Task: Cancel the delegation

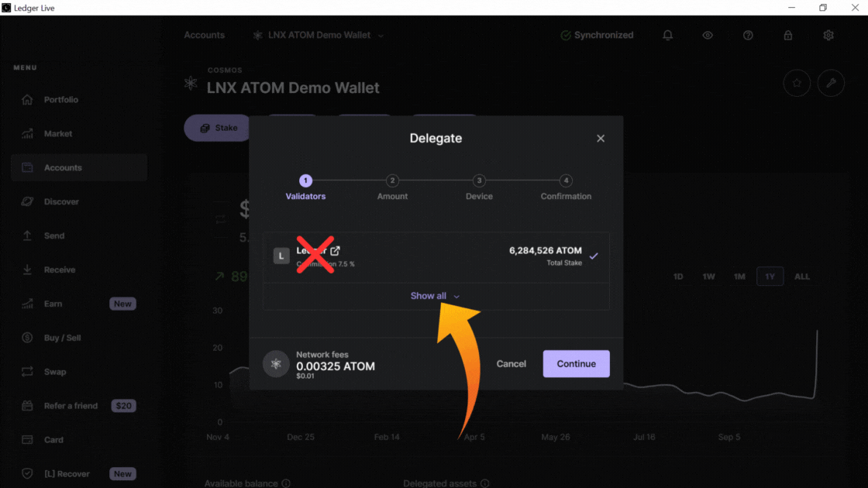Action: pos(511,363)
